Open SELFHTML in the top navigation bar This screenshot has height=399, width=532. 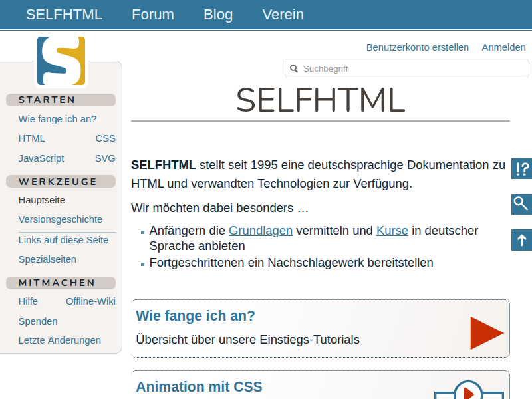pyautogui.click(x=64, y=15)
